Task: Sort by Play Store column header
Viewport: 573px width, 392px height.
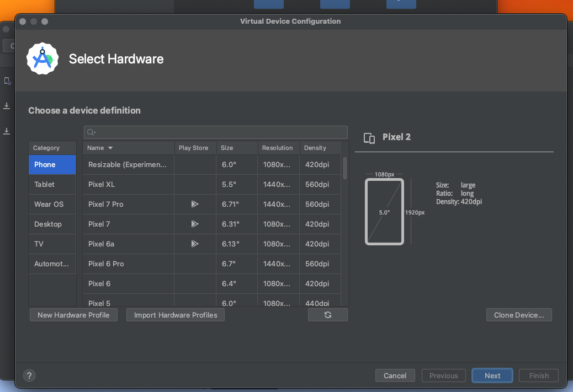Action: click(195, 148)
